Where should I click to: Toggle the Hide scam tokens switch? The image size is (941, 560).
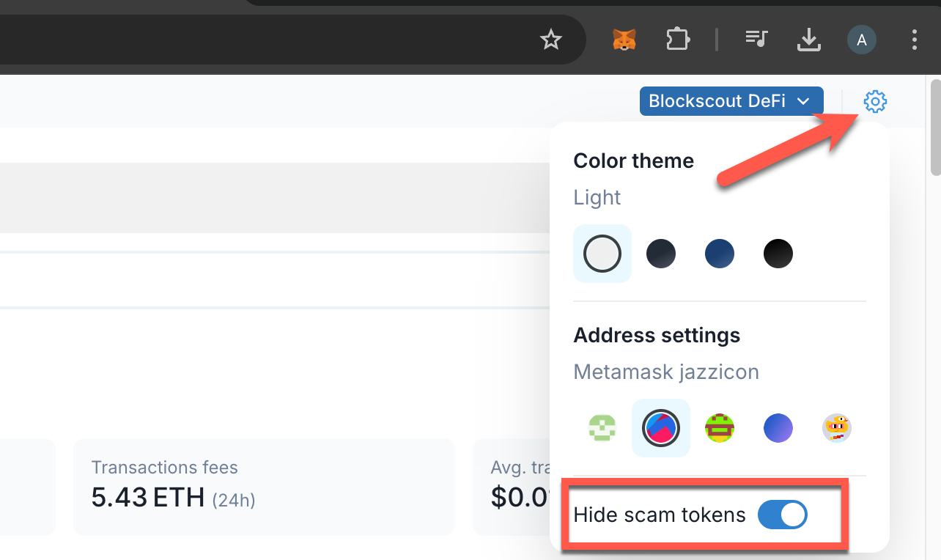coord(782,515)
